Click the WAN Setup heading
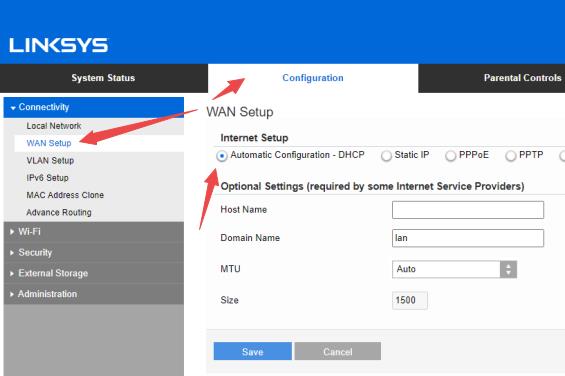565x376 pixels. click(x=240, y=112)
